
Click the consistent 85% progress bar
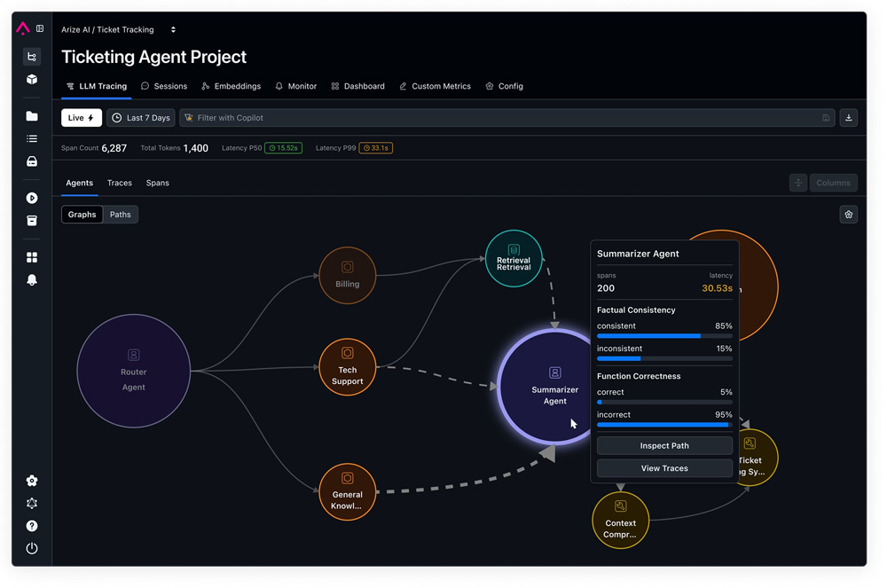tap(664, 337)
